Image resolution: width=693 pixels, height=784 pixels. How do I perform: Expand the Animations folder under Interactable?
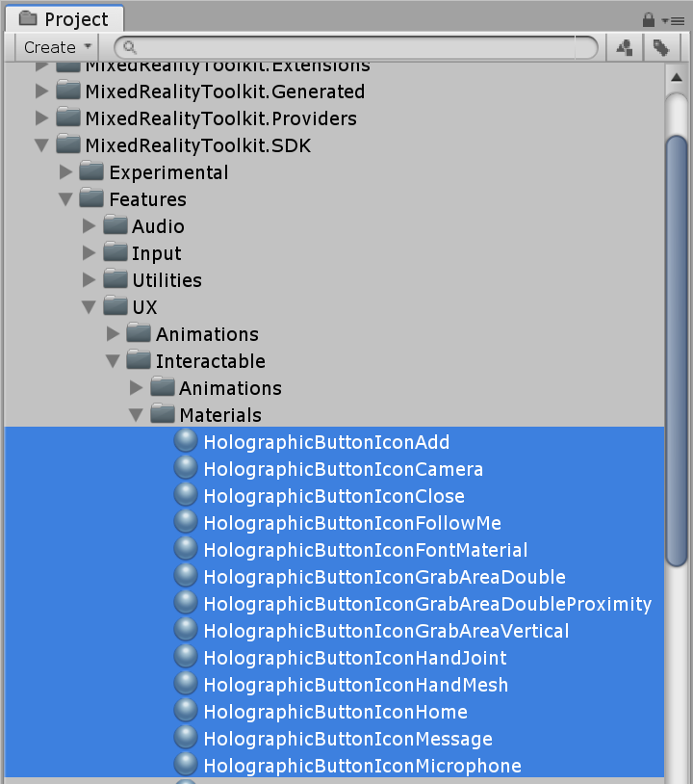[x=136, y=388]
